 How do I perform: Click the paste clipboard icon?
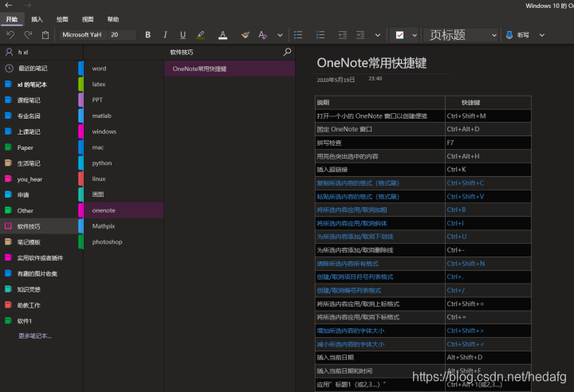pyautogui.click(x=45, y=35)
